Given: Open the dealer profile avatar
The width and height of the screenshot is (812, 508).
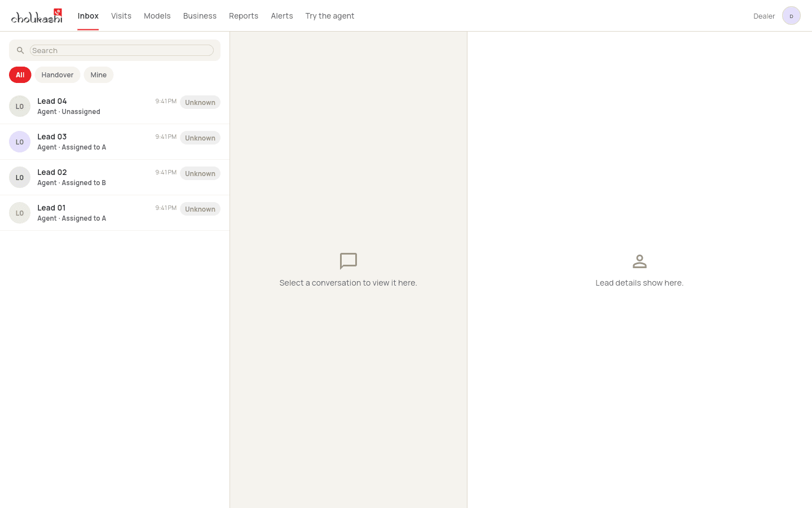Looking at the screenshot, I should pyautogui.click(x=791, y=16).
